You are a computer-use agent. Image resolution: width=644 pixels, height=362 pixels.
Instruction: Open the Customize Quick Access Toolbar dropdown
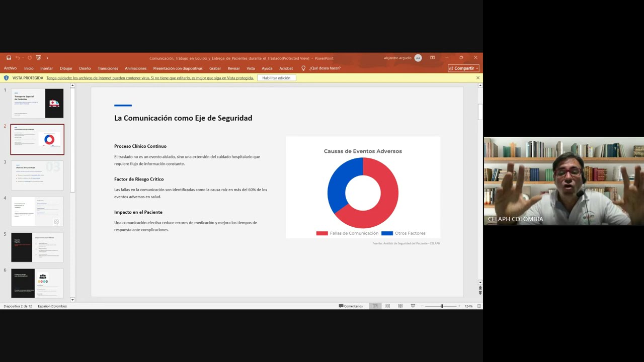pyautogui.click(x=47, y=58)
